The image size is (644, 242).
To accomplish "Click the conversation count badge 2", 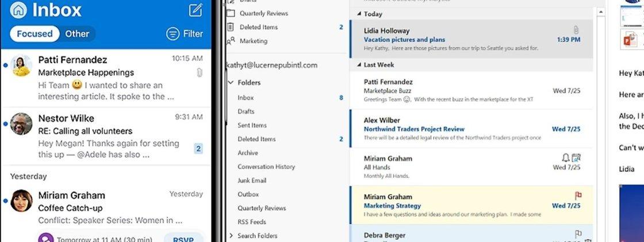I will click(198, 149).
